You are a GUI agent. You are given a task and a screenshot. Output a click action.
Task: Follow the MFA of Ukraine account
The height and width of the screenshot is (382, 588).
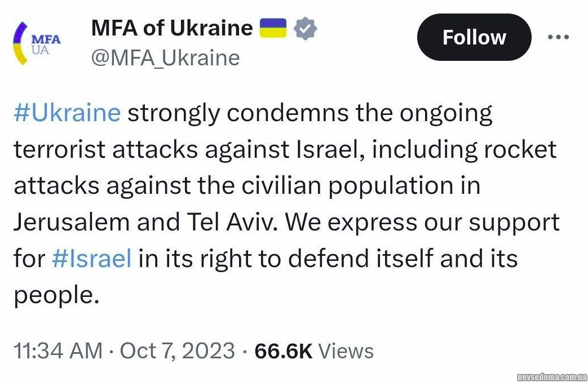click(x=474, y=37)
